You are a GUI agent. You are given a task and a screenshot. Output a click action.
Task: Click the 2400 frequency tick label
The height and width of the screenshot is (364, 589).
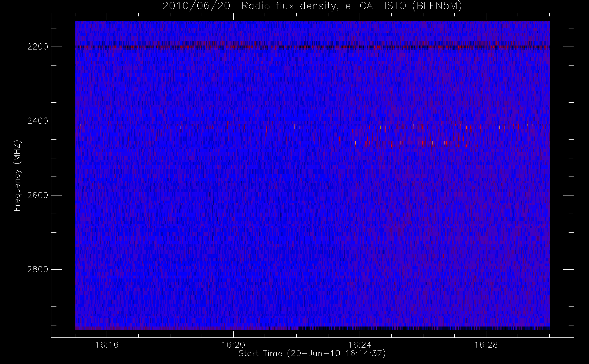[x=38, y=121]
